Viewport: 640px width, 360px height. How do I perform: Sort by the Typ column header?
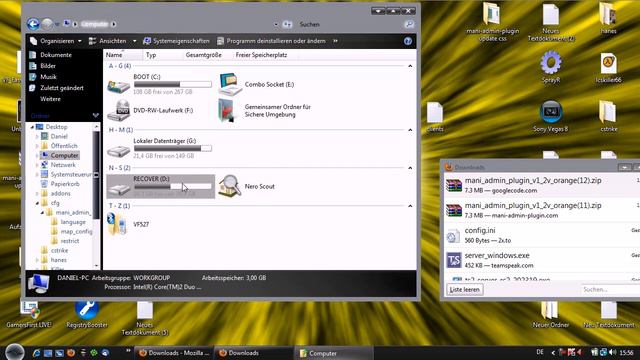[x=162, y=55]
